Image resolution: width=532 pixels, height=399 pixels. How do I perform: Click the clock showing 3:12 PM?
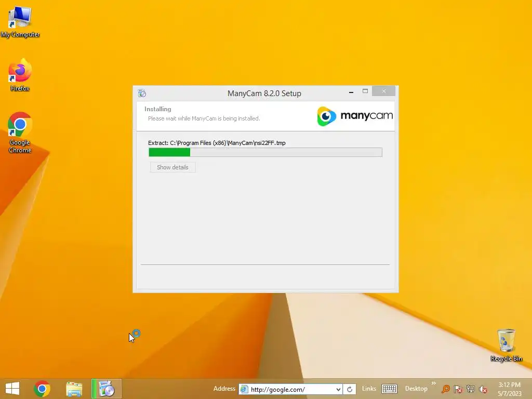[x=509, y=385]
